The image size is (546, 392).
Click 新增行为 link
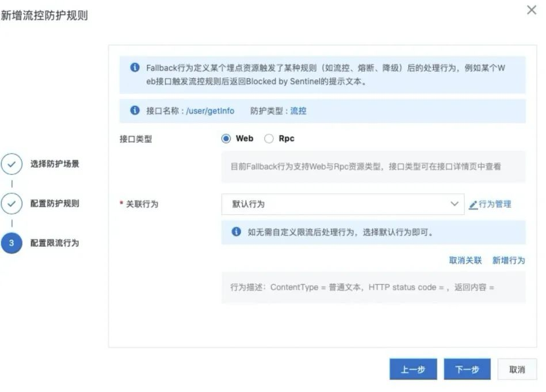pos(509,260)
